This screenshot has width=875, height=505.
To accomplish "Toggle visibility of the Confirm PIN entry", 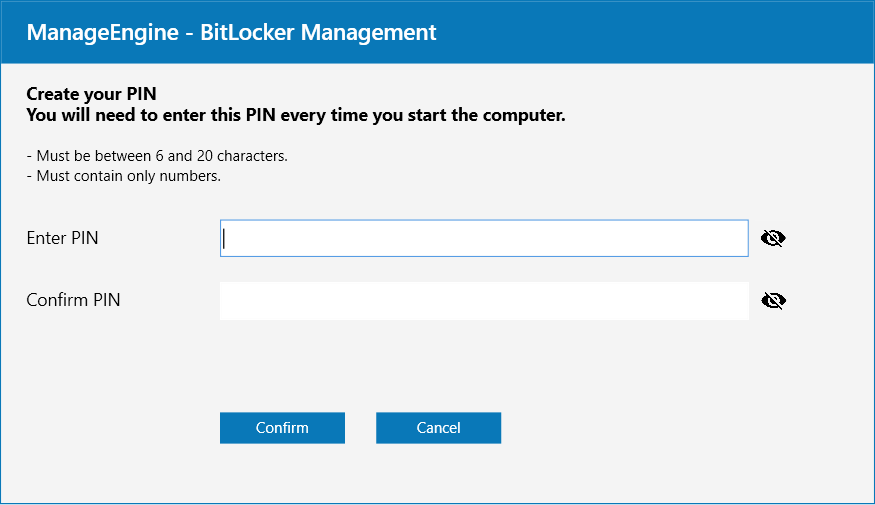I will pyautogui.click(x=773, y=301).
